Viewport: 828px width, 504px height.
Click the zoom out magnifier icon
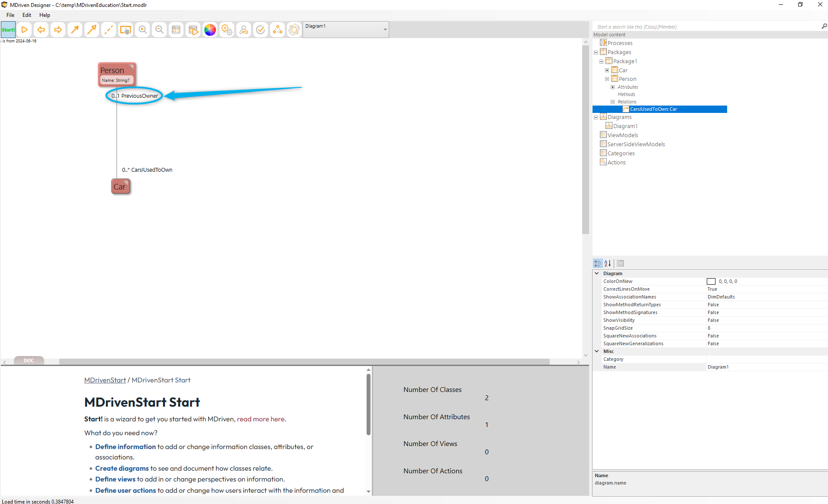point(159,30)
